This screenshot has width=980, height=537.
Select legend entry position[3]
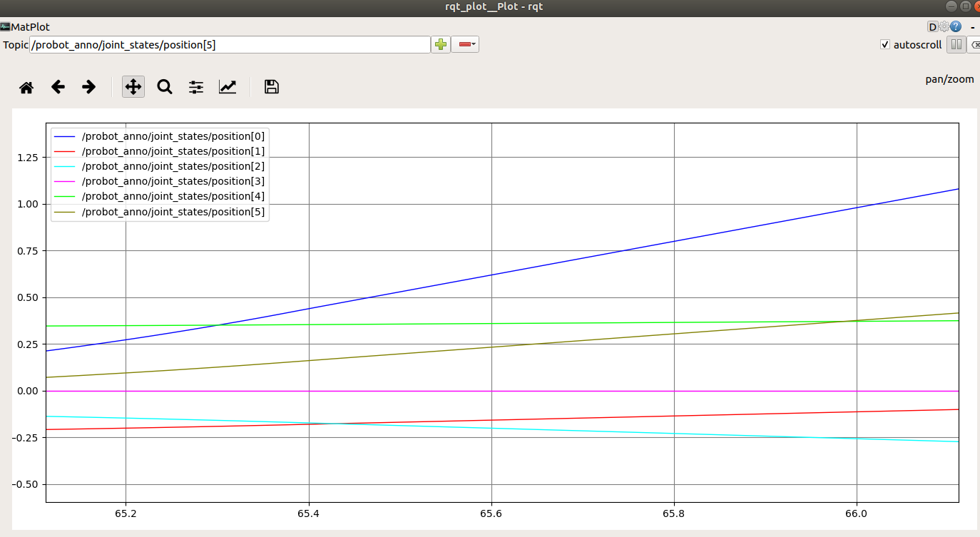(160, 181)
